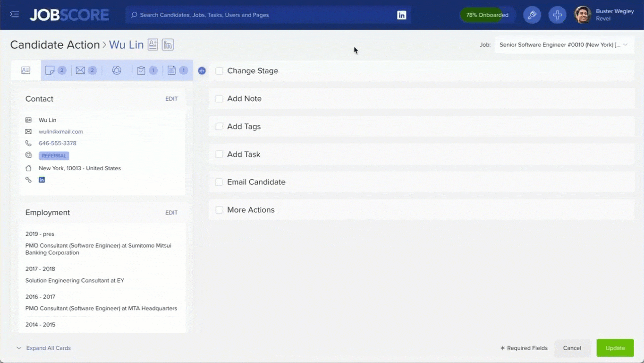Open Buster Wegley's profile avatar

[583, 15]
